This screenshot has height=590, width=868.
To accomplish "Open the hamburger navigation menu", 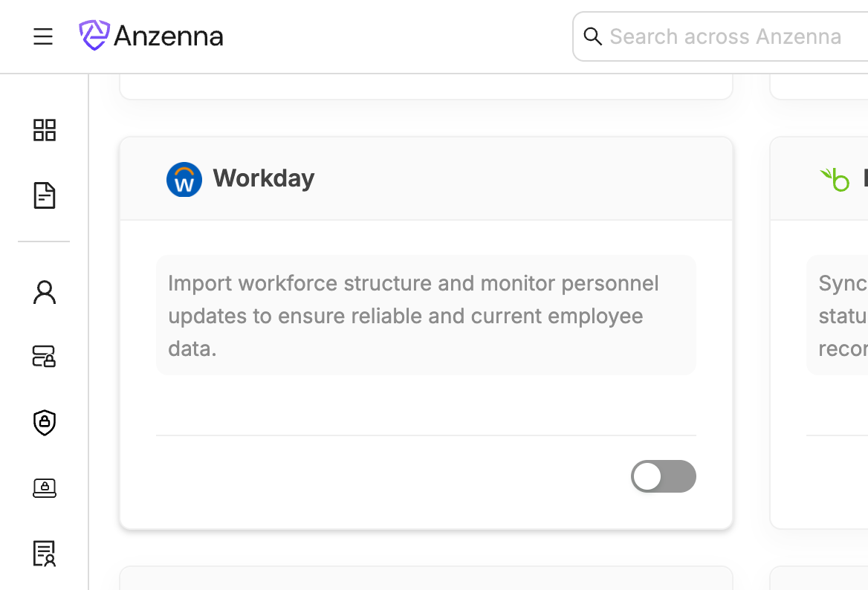I will 43,36.
